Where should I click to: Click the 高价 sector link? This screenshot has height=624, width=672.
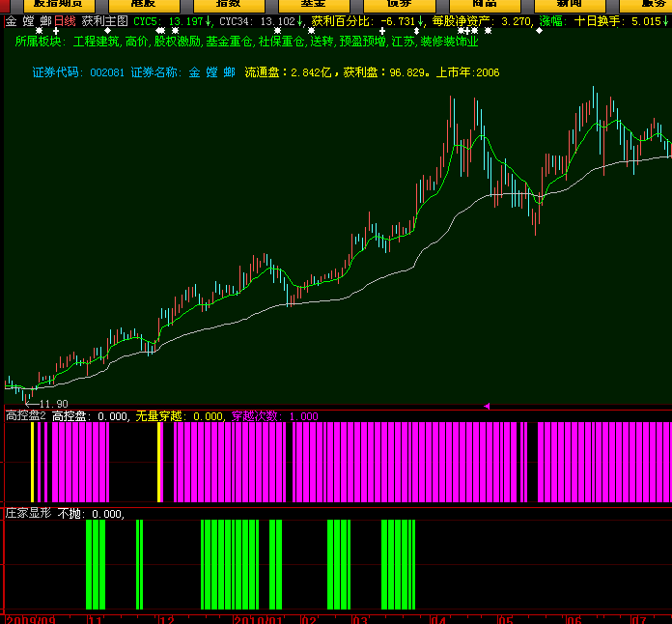pos(137,42)
